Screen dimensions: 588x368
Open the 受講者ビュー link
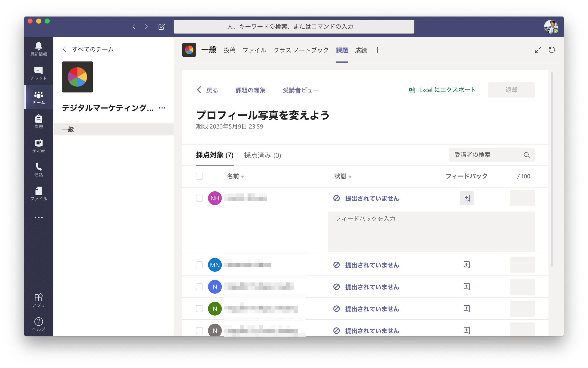pyautogui.click(x=300, y=90)
